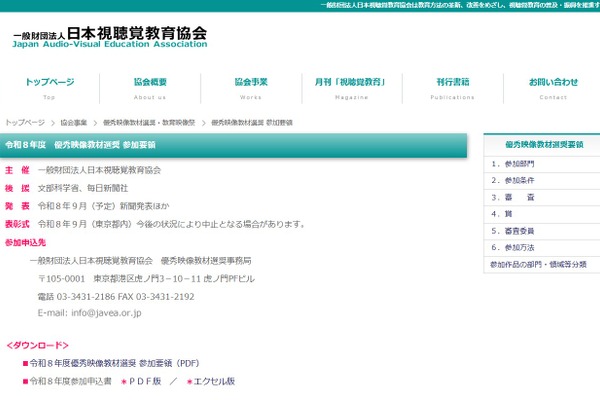This screenshot has height=400, width=600.
Task: Jump to sidebar item 1. 参加部門
Action: pos(541,164)
